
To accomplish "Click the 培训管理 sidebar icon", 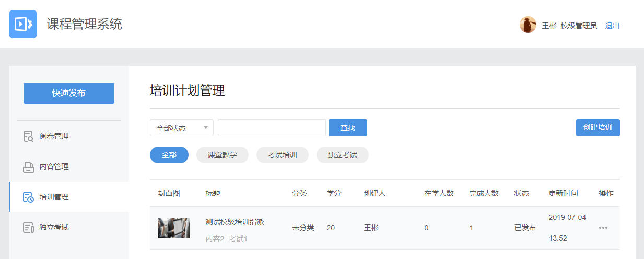I will [28, 197].
